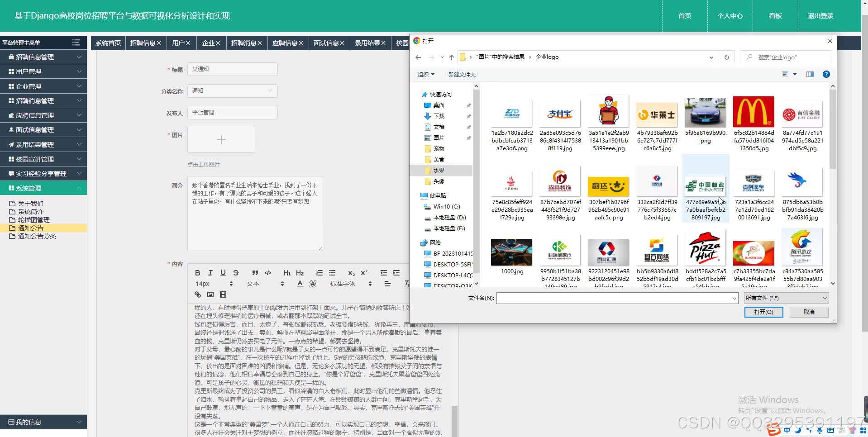Click the image upload plus box
The width and height of the screenshot is (868, 437).
tap(221, 139)
